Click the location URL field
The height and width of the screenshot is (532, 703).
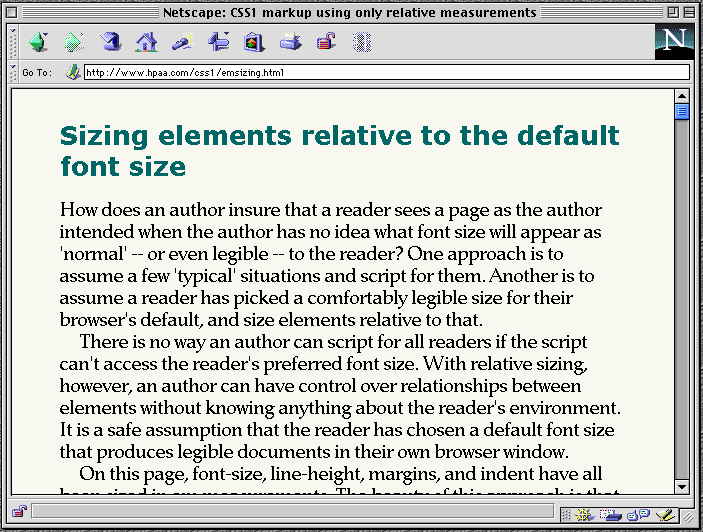pos(386,72)
